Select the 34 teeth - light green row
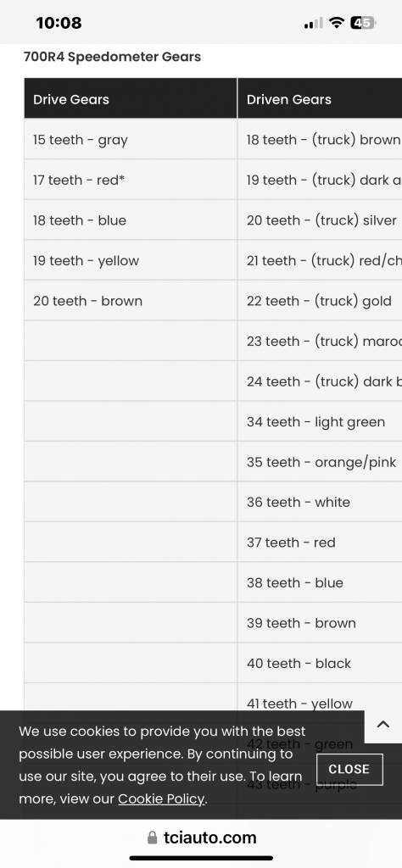The height and width of the screenshot is (868, 402). pyautogui.click(x=320, y=422)
